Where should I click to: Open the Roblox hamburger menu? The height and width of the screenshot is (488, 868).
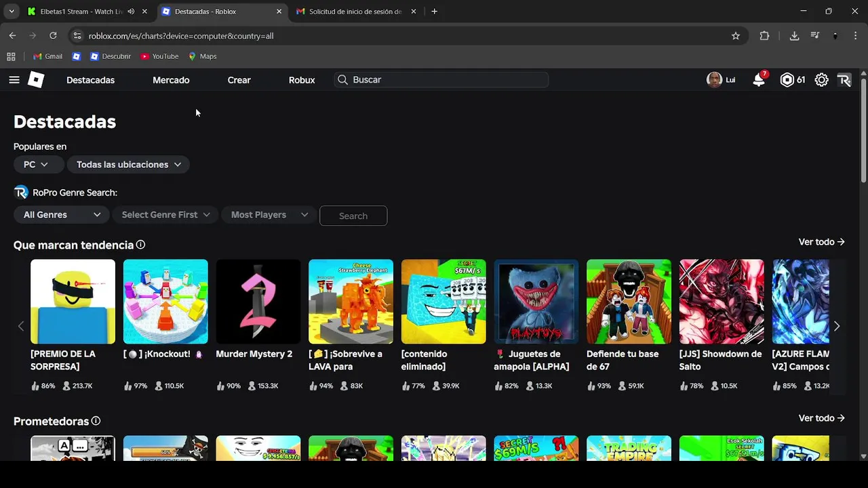tap(14, 80)
